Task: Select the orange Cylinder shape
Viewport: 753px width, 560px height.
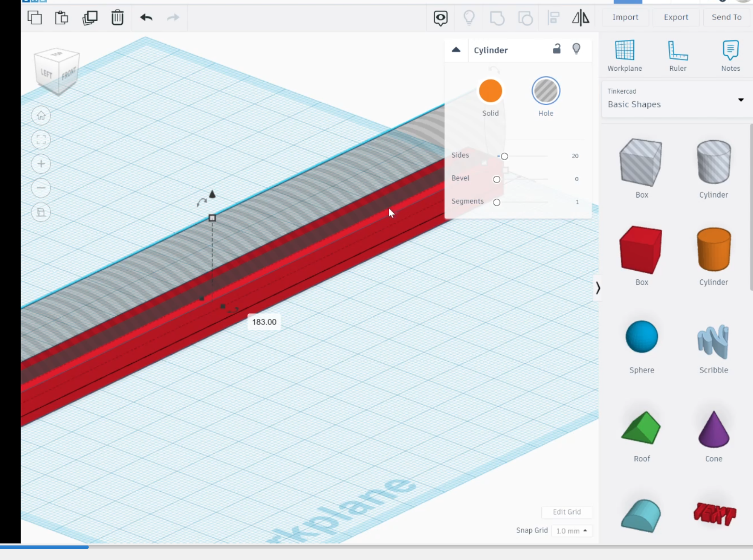Action: click(x=714, y=249)
